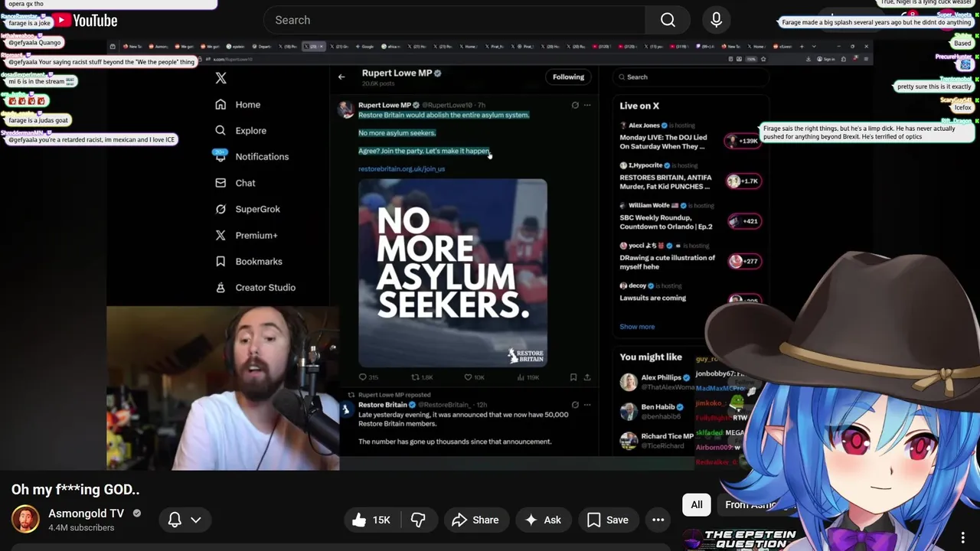Open the three-dot menu on Rupert Lowe's tweet
The height and width of the screenshot is (551, 980).
(x=587, y=105)
